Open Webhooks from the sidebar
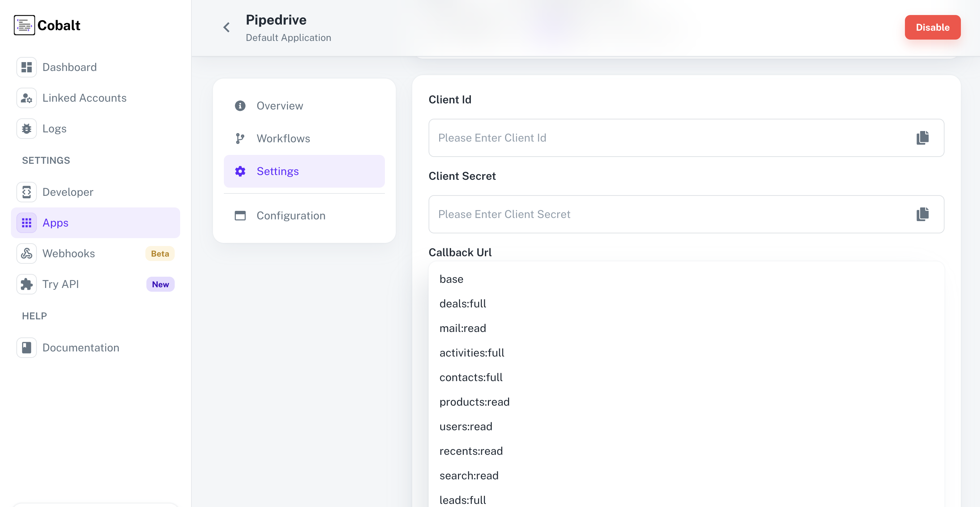The height and width of the screenshot is (507, 980). [69, 254]
